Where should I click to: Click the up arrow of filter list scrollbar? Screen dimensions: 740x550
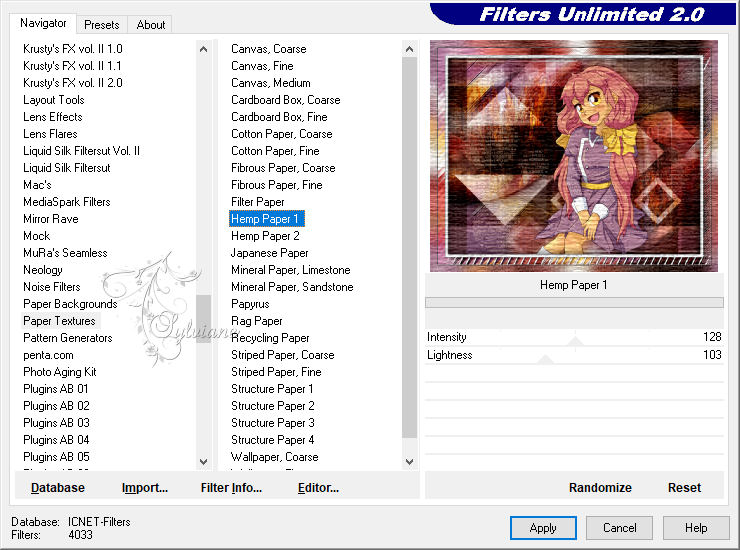(410, 49)
